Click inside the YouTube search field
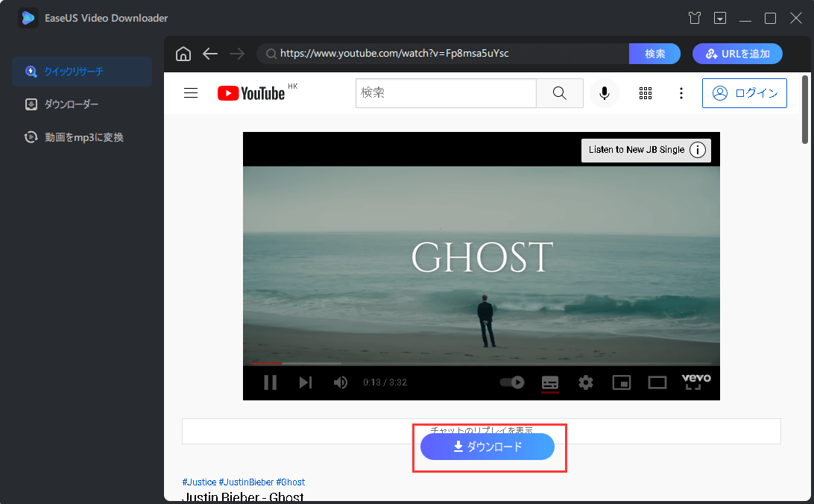The image size is (814, 504). click(445, 92)
